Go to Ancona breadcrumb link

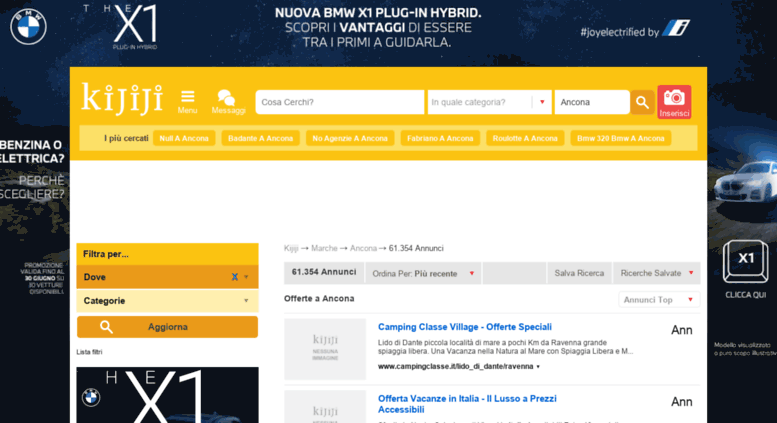click(x=363, y=248)
